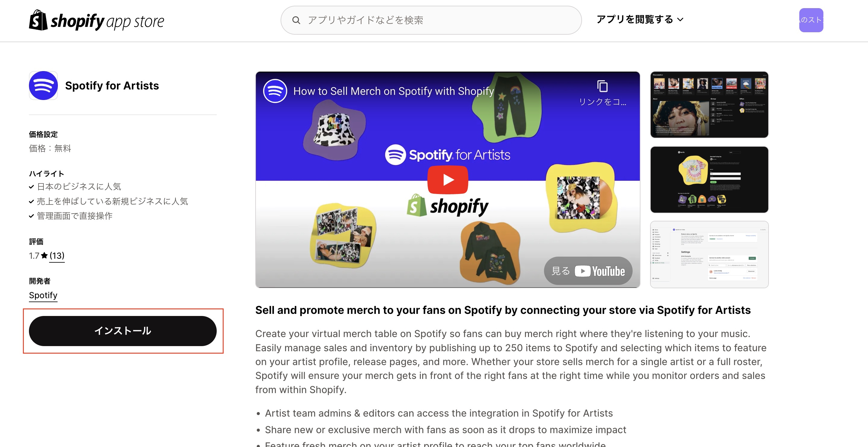The width and height of the screenshot is (868, 447).
Task: Open the (13) reviews link
Action: click(57, 256)
